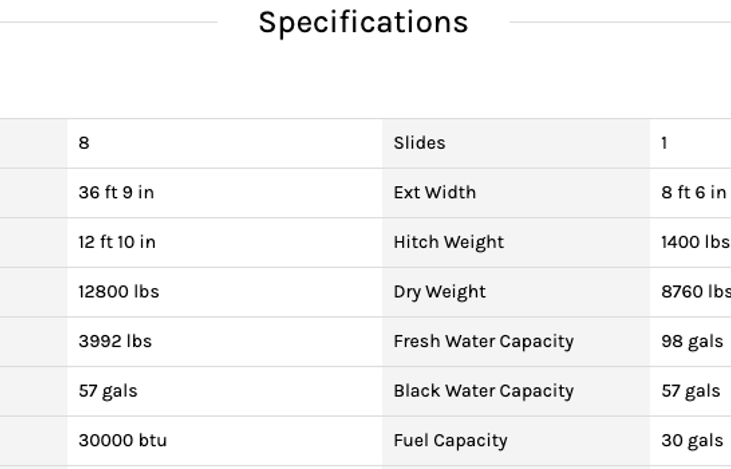Click the Specifications heading
The image size is (731, 469).
click(x=363, y=22)
